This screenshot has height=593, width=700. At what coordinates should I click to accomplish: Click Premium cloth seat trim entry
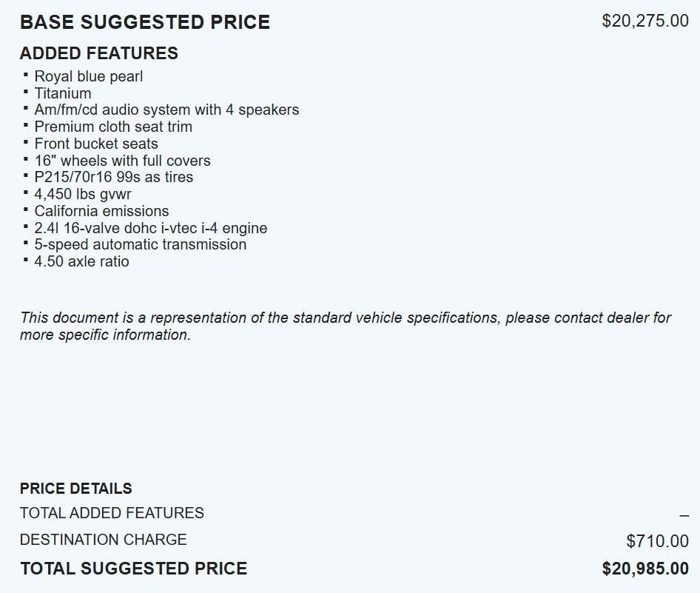[113, 127]
